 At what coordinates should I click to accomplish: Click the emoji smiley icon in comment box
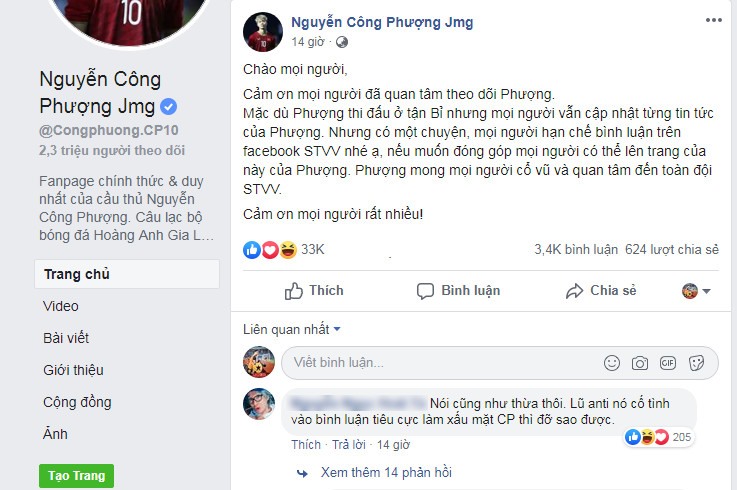coord(612,363)
